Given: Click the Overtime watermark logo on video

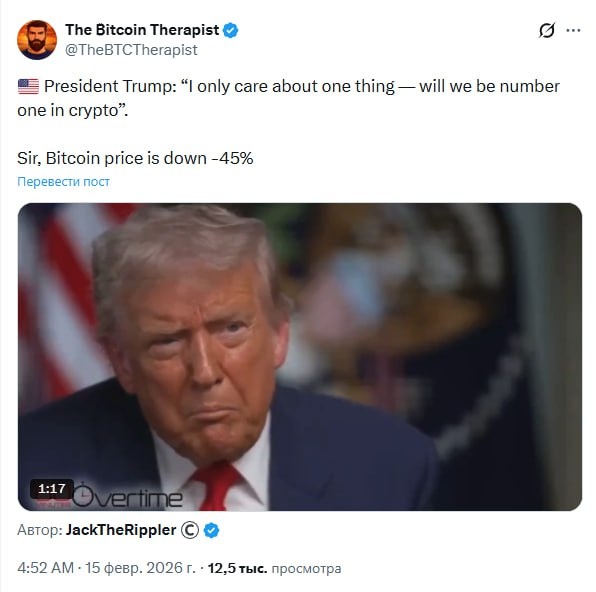Looking at the screenshot, I should [127, 497].
